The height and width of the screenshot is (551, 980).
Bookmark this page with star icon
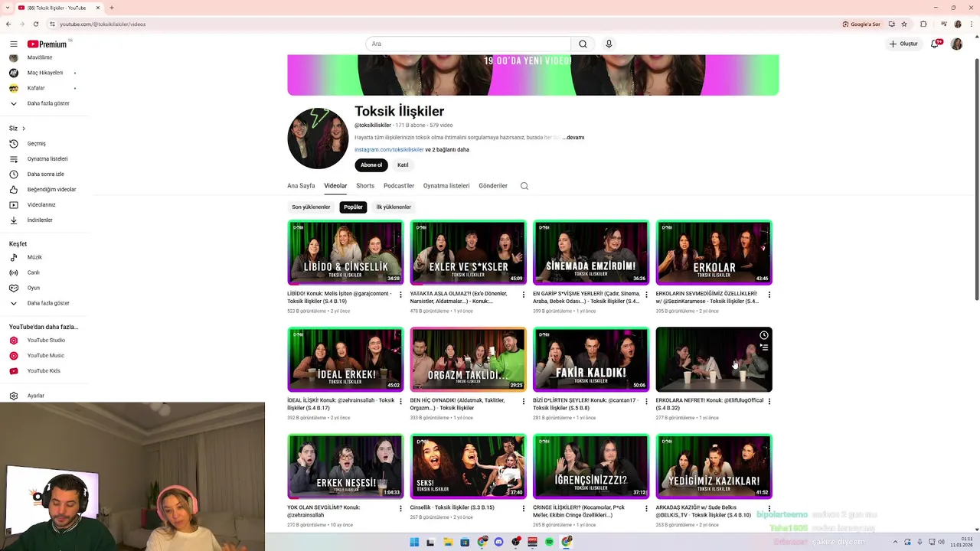tap(904, 24)
